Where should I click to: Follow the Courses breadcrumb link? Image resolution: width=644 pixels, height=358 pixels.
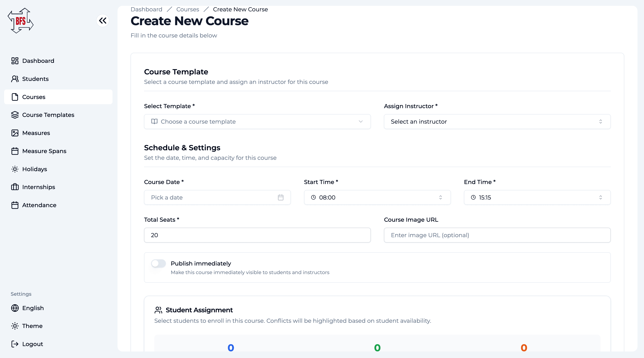187,9
